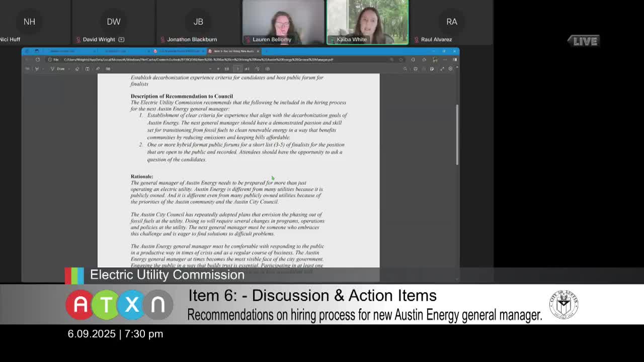Select the Highlight tool in PDF toolbar
The image size is (644, 362).
pos(37,69)
